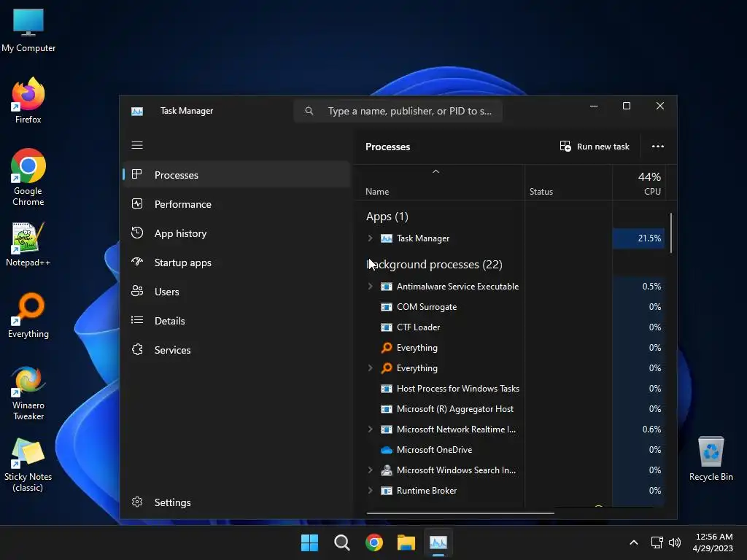Image resolution: width=747 pixels, height=560 pixels.
Task: Expand the Task Manager app row
Action: click(370, 238)
